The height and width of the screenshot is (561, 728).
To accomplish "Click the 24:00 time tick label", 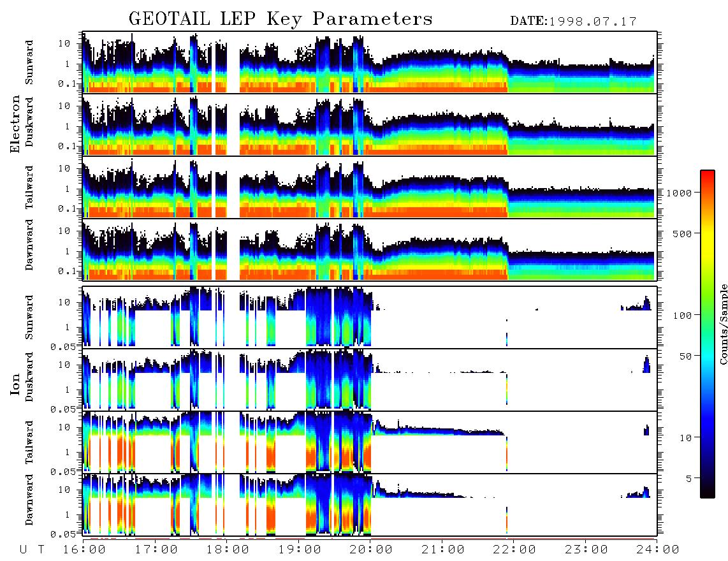I will [657, 550].
